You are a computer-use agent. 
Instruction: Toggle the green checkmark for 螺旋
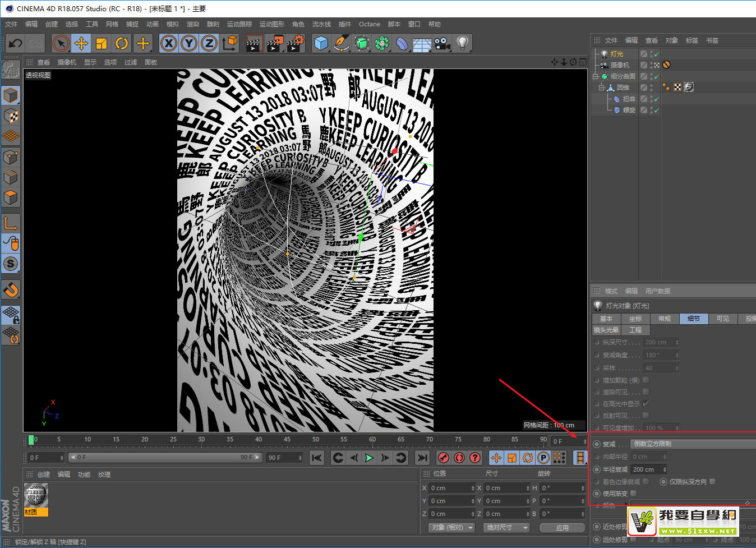tap(656, 110)
